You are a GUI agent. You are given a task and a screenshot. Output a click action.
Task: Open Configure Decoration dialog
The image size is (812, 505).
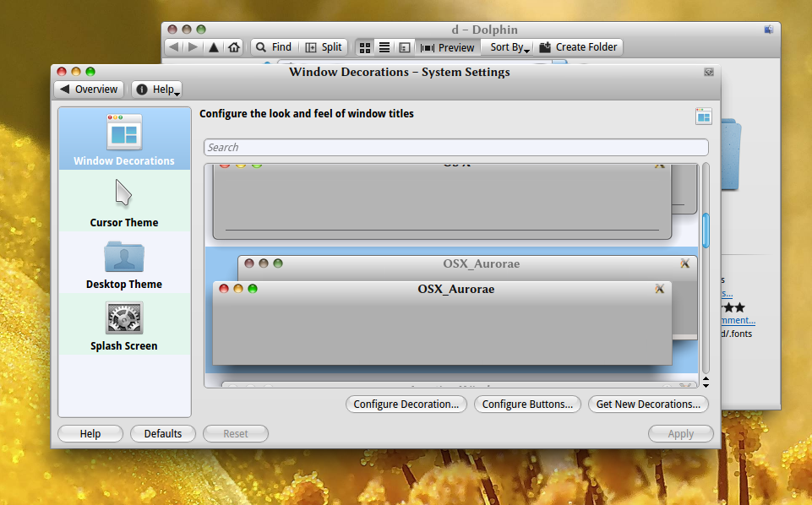406,405
